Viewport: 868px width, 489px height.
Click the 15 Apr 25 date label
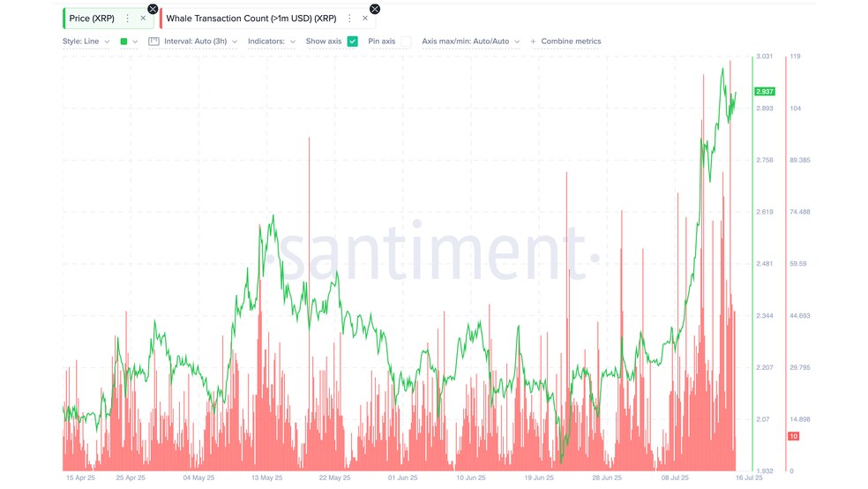click(x=80, y=478)
